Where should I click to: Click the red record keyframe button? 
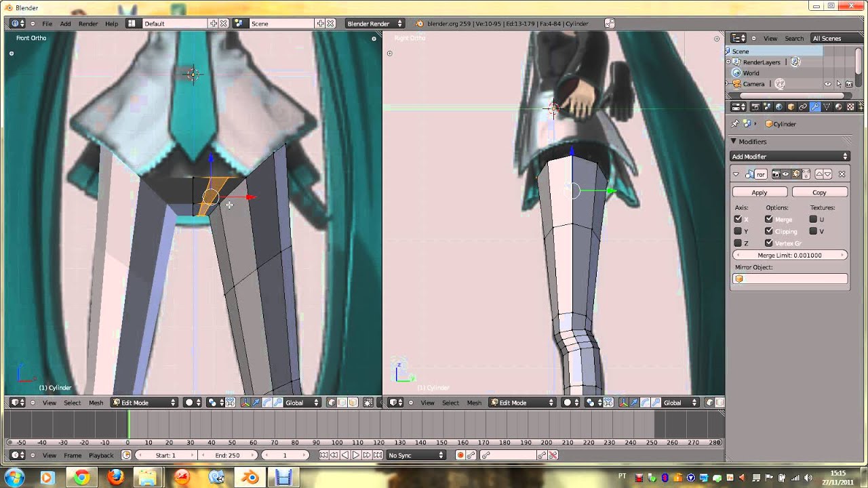[460, 455]
